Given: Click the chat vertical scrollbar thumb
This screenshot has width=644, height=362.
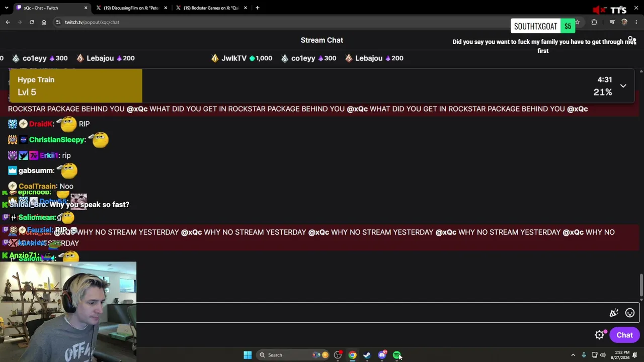Looking at the screenshot, I should (641, 285).
